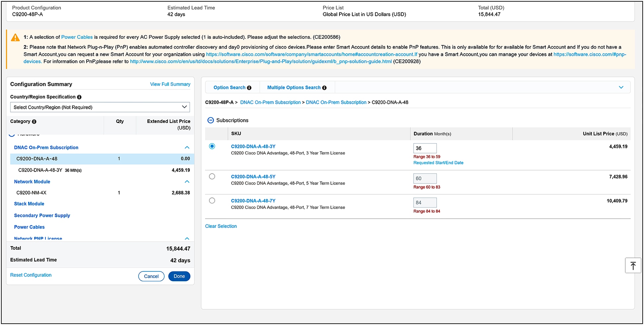
Task: Collapse the Network PNP License chevron
Action: coord(187,239)
